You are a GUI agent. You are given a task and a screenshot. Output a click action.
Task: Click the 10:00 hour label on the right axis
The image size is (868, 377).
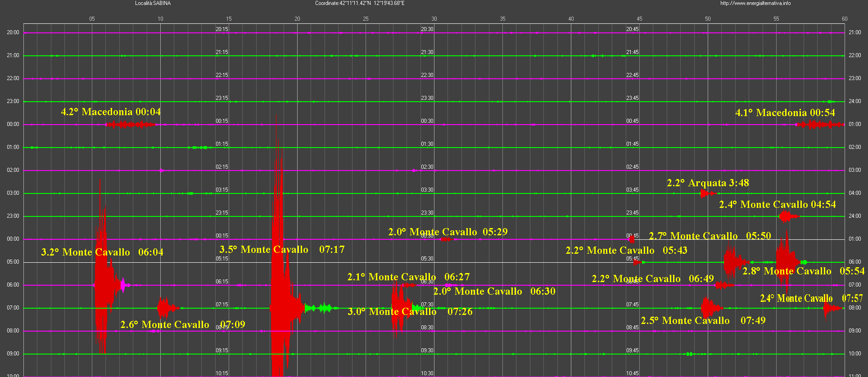tap(855, 354)
